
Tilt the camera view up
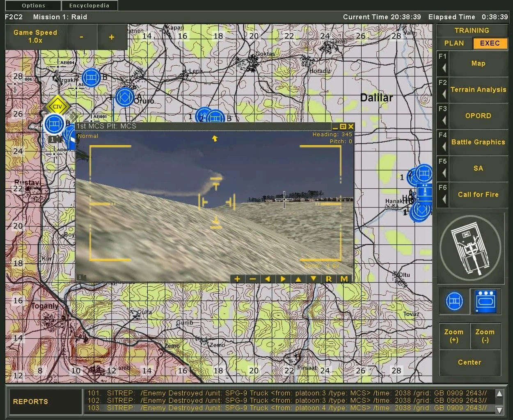pos(298,279)
